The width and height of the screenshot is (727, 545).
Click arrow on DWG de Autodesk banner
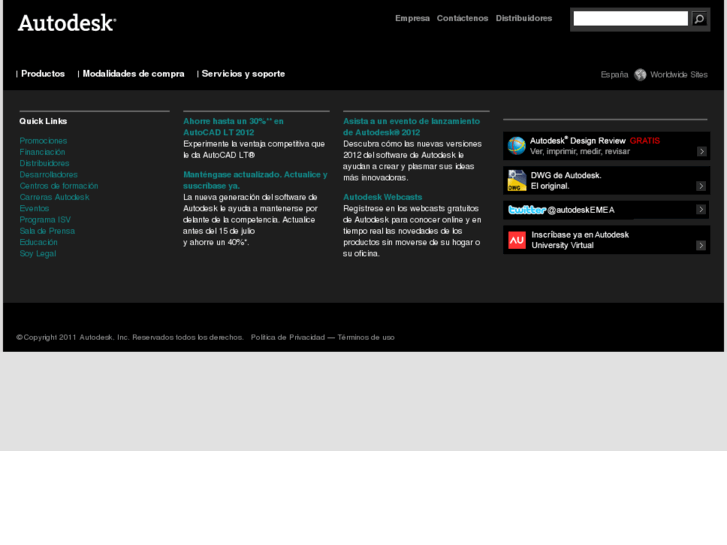pos(701,186)
